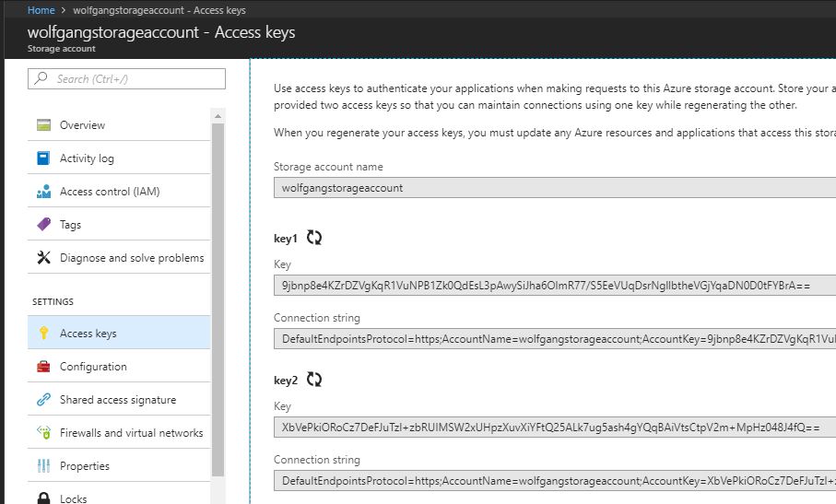
Task: Regenerate key1 using the refresh icon
Action: click(314, 238)
